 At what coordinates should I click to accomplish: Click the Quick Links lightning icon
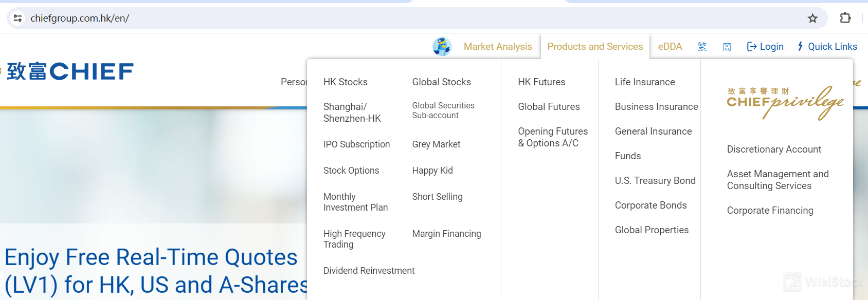tap(800, 46)
